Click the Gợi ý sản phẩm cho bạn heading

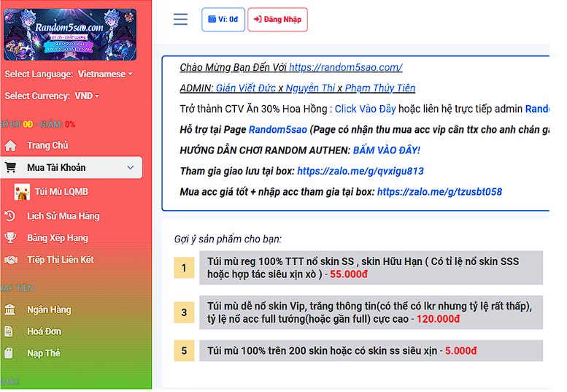pyautogui.click(x=228, y=239)
